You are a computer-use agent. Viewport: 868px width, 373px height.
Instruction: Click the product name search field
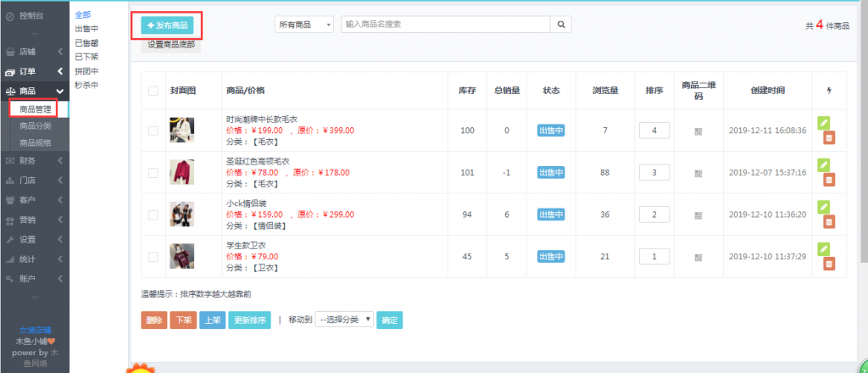tap(444, 25)
